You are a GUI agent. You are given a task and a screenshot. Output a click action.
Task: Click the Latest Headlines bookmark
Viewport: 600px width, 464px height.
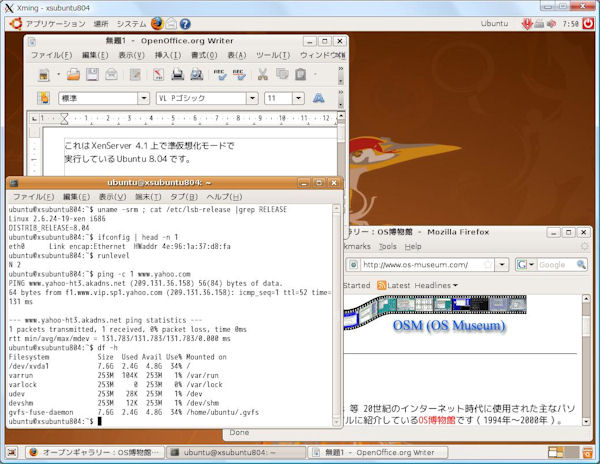click(417, 285)
